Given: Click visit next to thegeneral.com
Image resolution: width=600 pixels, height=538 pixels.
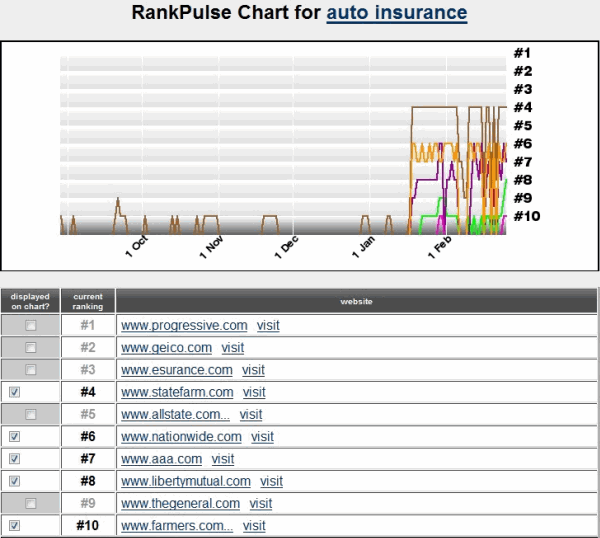Looking at the screenshot, I should point(261,503).
